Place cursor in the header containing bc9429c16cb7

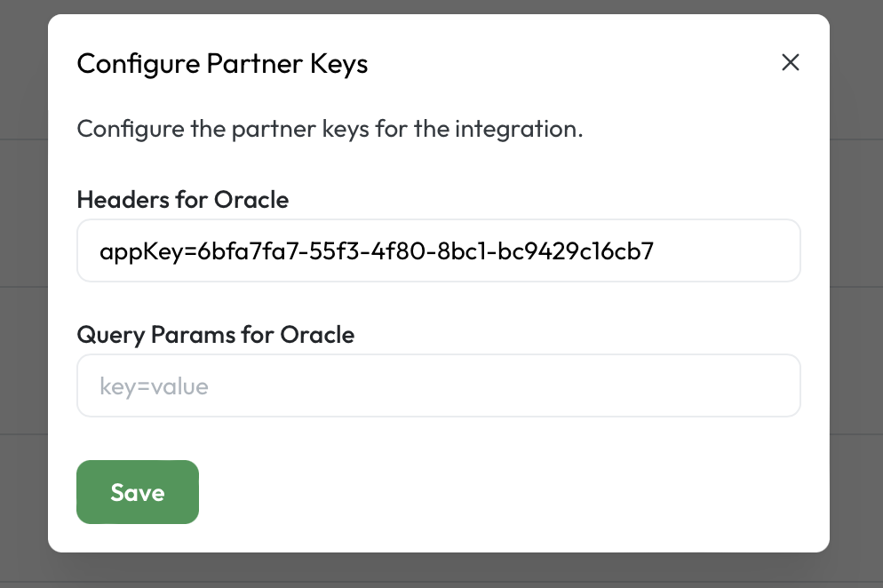click(438, 250)
